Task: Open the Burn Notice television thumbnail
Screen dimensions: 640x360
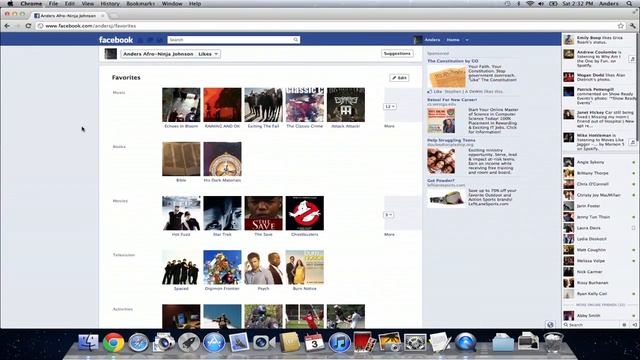Action: tap(304, 267)
